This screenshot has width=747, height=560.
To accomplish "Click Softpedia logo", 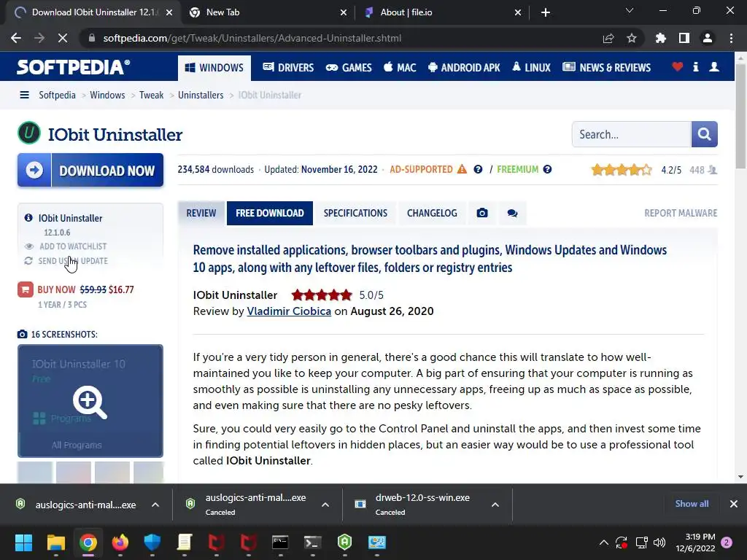I will point(74,66).
